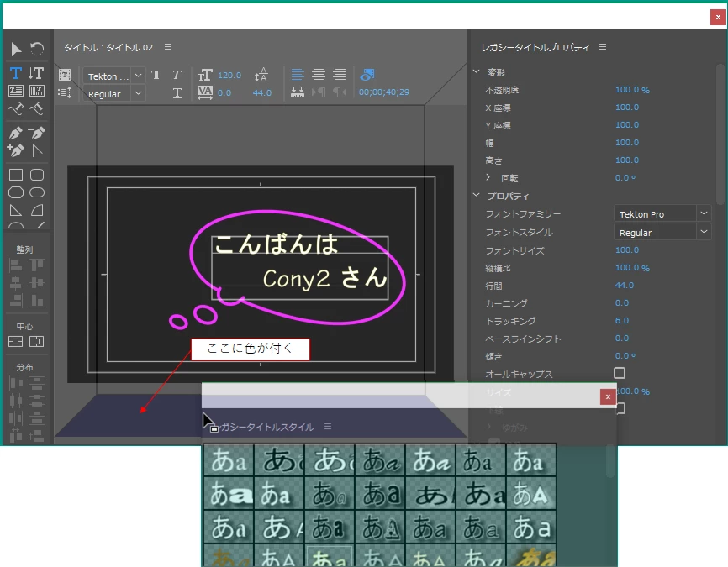Viewport: 728px width, 567px height.
Task: Collapse the プロパティ section
Action: (x=477, y=196)
